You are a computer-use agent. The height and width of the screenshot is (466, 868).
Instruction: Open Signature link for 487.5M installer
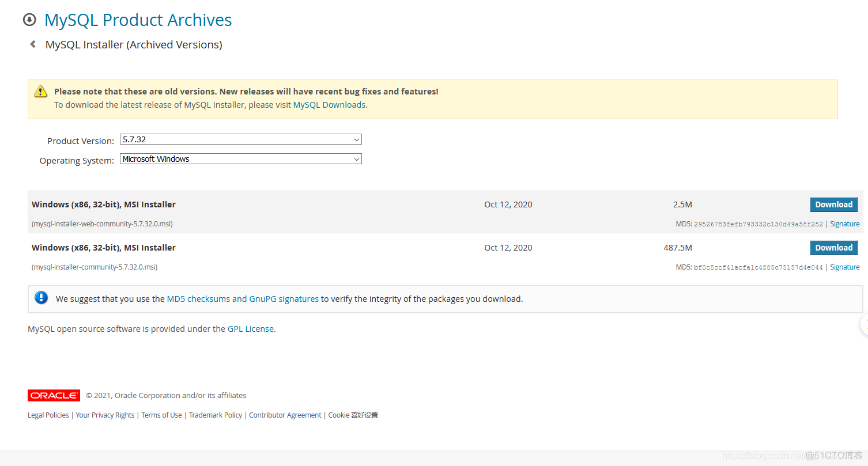click(844, 267)
